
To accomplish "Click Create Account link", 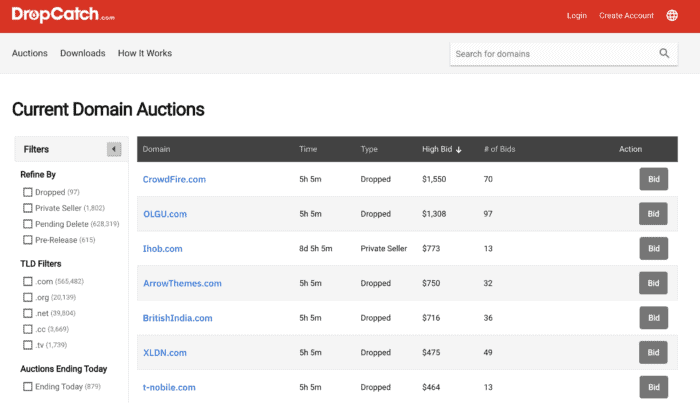I will coord(626,16).
